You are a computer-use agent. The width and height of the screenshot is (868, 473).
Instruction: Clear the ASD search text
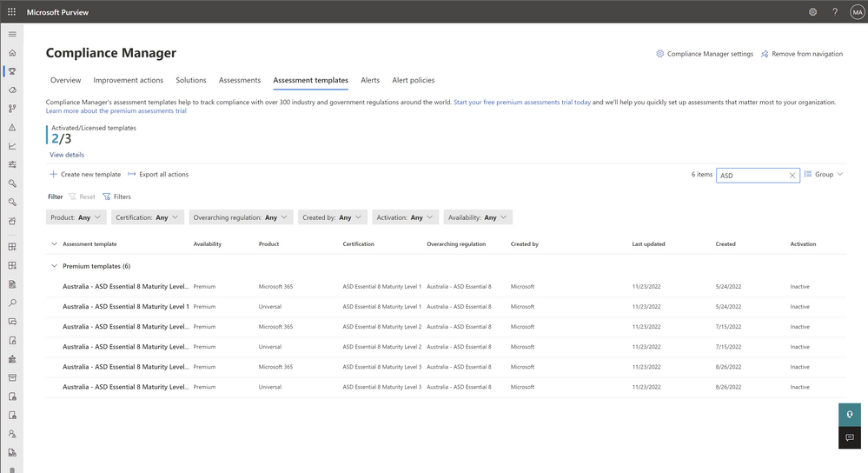click(792, 175)
